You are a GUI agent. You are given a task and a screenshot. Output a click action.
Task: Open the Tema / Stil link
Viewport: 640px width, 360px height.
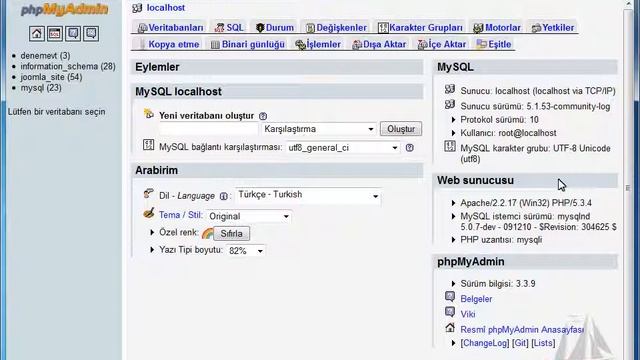point(180,215)
